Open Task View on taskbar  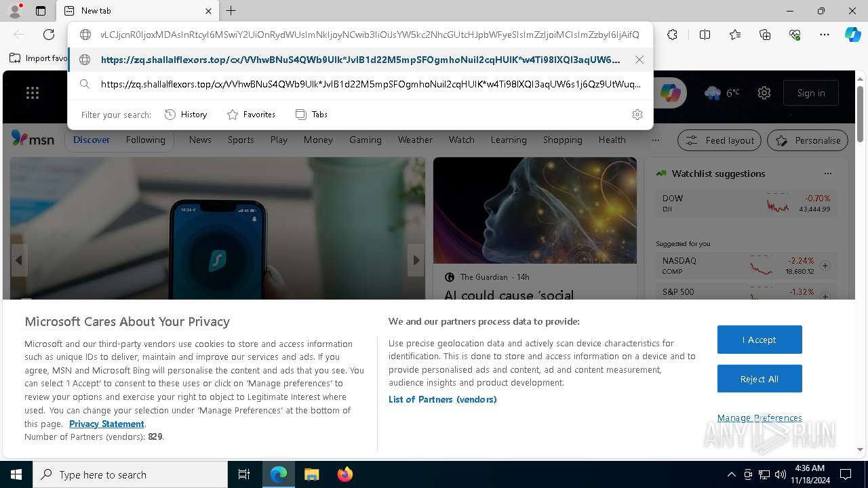(x=244, y=474)
